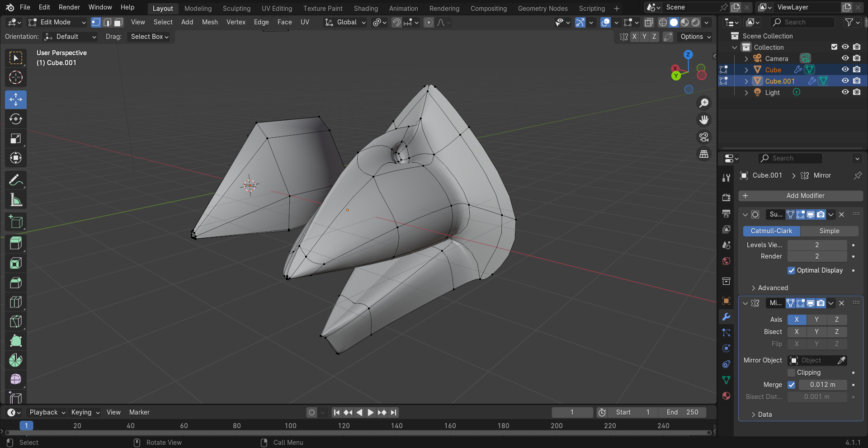This screenshot has width=868, height=448.
Task: Select the Bevel tool
Action: click(16, 283)
